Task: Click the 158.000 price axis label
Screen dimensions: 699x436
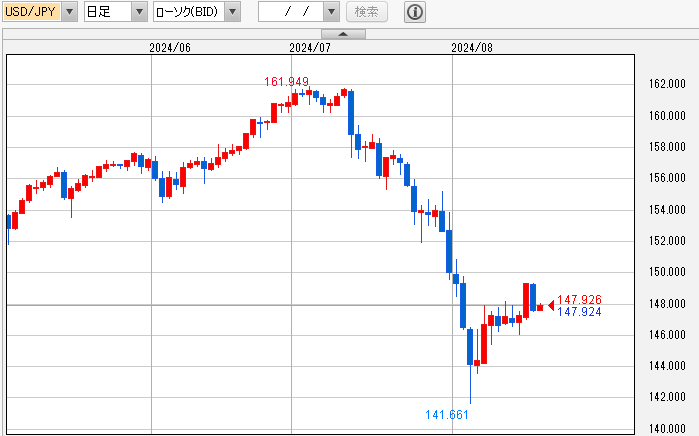Action: pos(667,147)
